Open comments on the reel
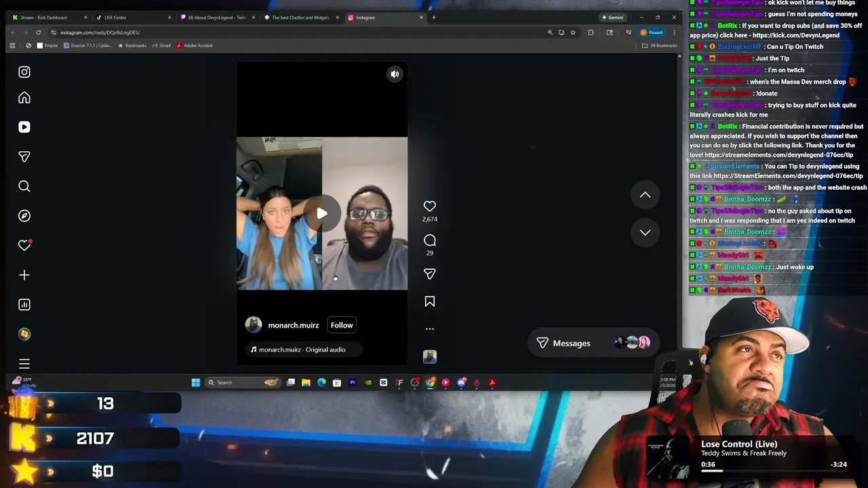The image size is (868, 488). pyautogui.click(x=430, y=241)
